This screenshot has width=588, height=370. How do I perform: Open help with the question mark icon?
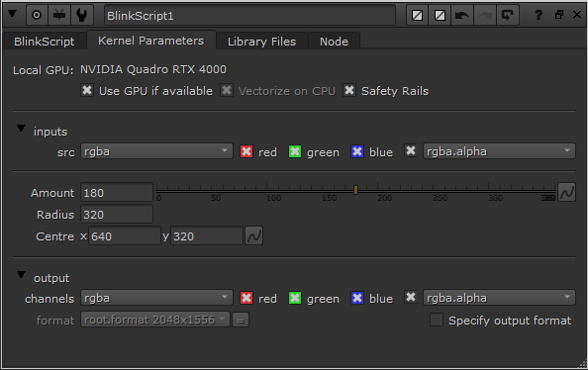pyautogui.click(x=539, y=15)
